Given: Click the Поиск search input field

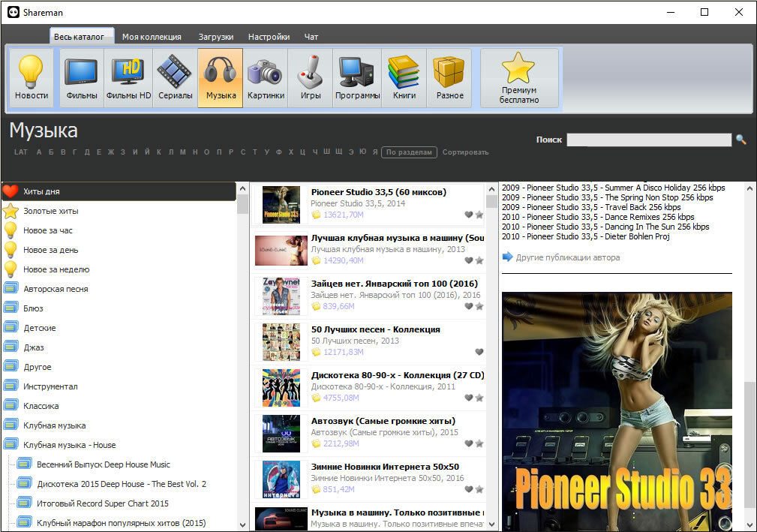Looking at the screenshot, I should tap(649, 140).
